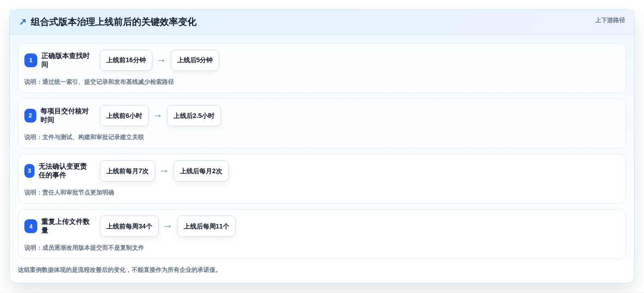Click the arrow between 6小时 and 2.5小时
Screen dimensions: 644x293
157,116
